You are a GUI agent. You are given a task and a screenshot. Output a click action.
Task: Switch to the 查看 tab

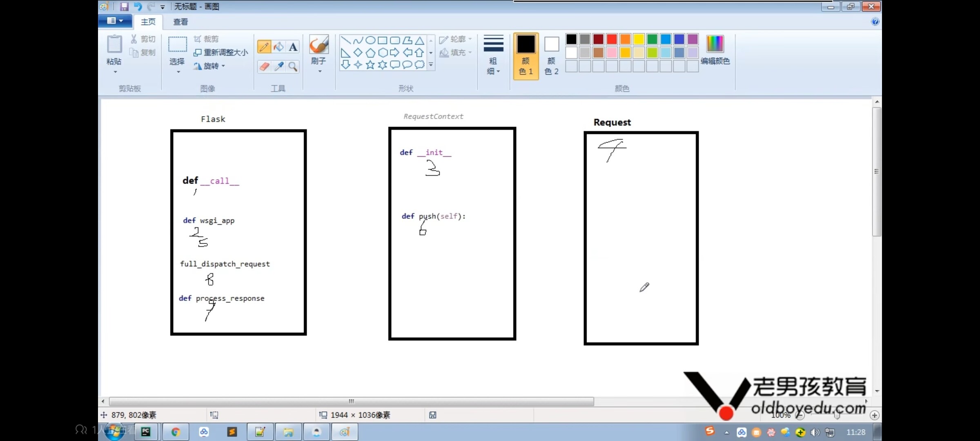[180, 22]
